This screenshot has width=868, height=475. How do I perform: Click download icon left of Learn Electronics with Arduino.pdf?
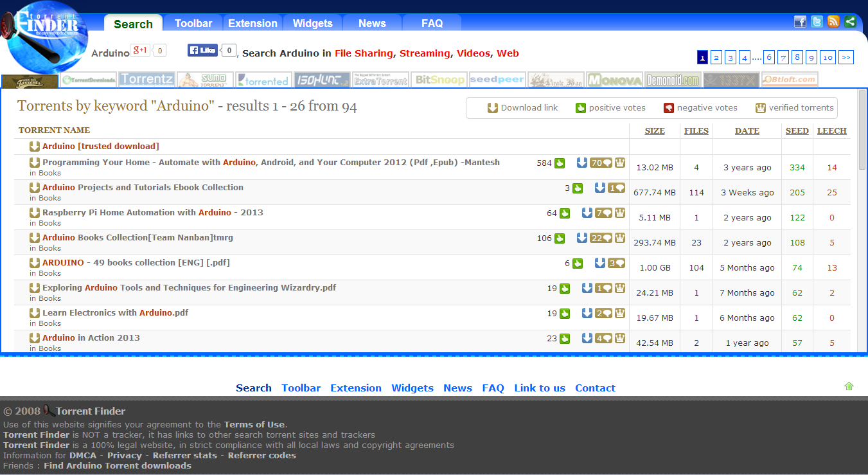coord(35,313)
